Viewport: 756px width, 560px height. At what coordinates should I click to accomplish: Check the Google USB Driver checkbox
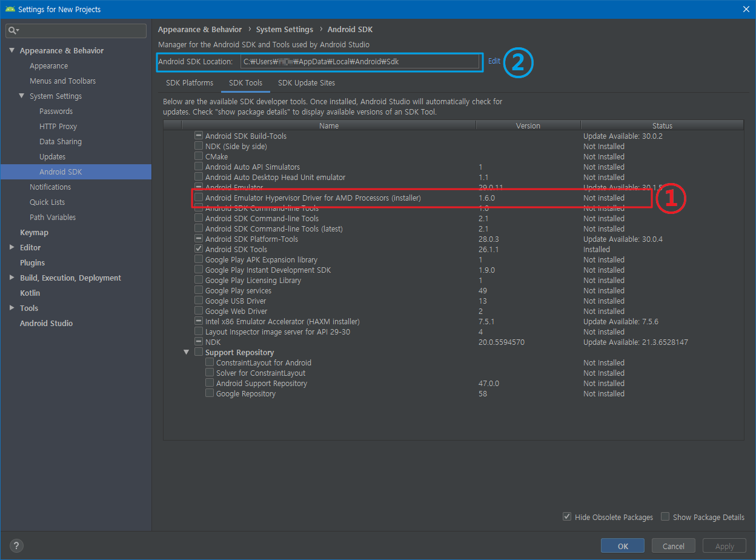click(x=199, y=301)
